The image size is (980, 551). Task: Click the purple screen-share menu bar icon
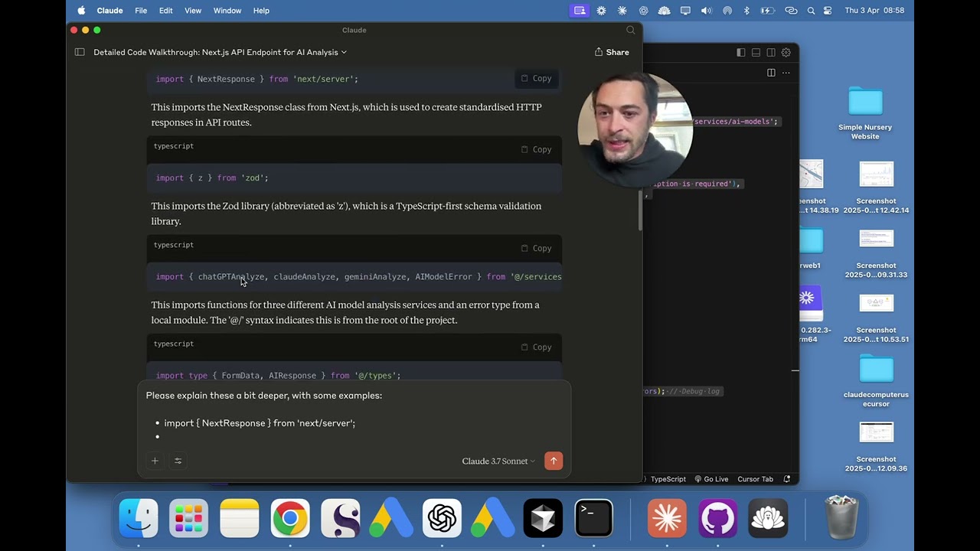pos(580,11)
